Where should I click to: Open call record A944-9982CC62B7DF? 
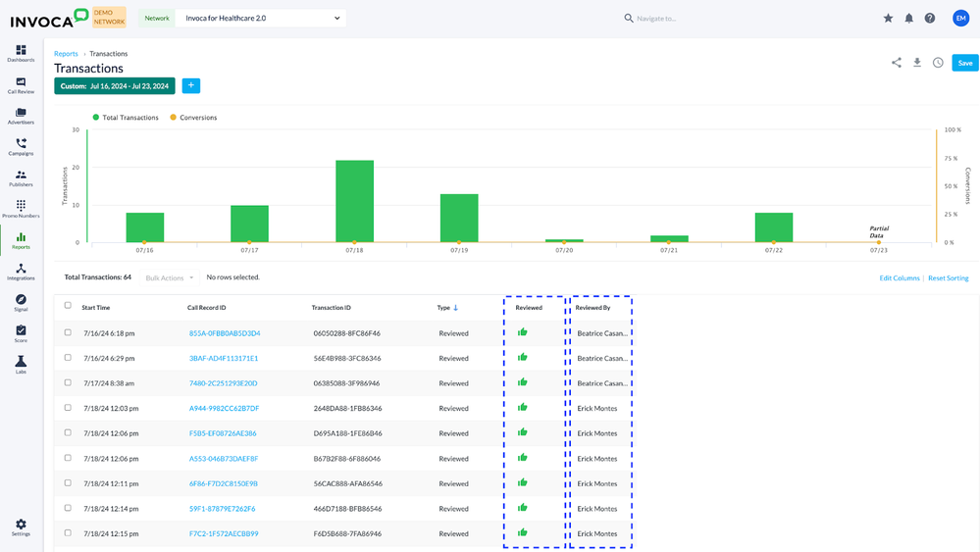point(224,409)
